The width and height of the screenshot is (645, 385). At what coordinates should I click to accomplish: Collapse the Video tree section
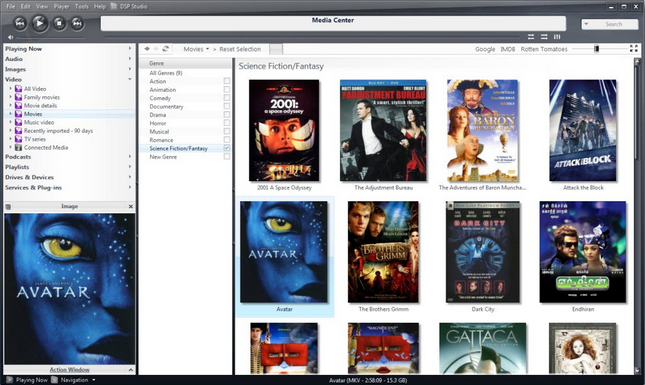pos(130,79)
